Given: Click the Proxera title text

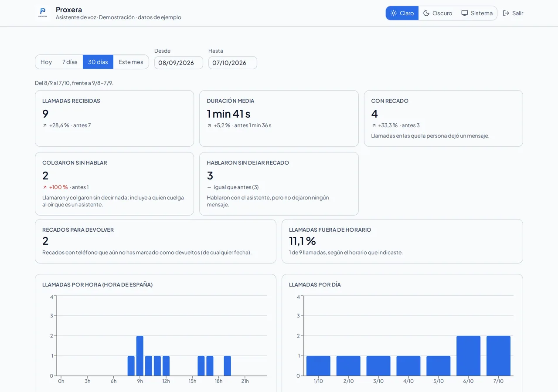Looking at the screenshot, I should [x=69, y=10].
